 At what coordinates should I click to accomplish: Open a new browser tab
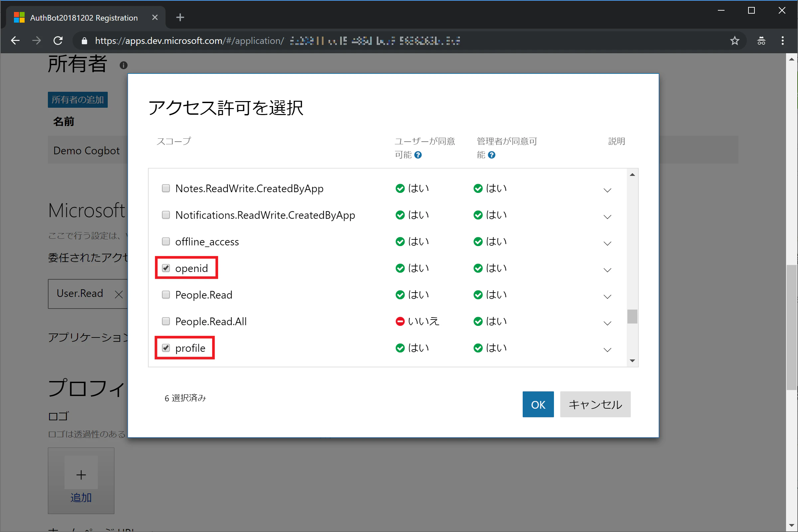click(180, 17)
